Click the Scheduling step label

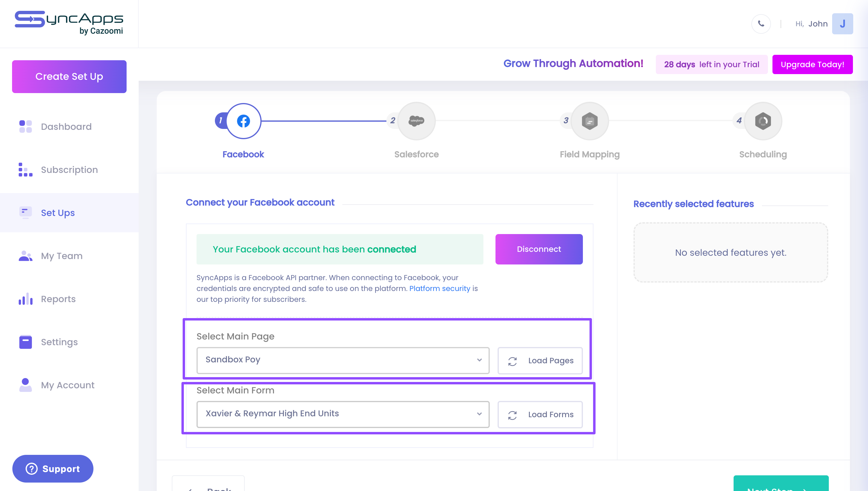coord(763,154)
